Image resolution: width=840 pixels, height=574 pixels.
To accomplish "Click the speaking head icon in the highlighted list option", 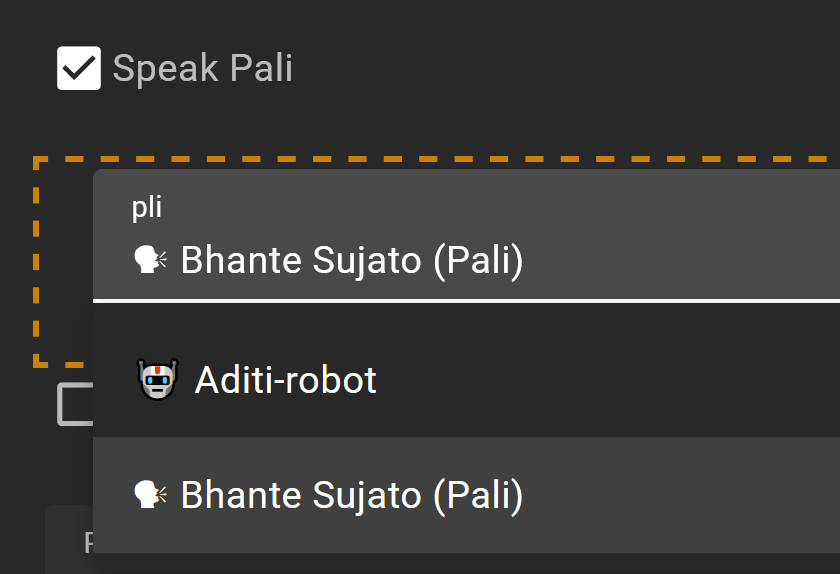I will pos(150,494).
